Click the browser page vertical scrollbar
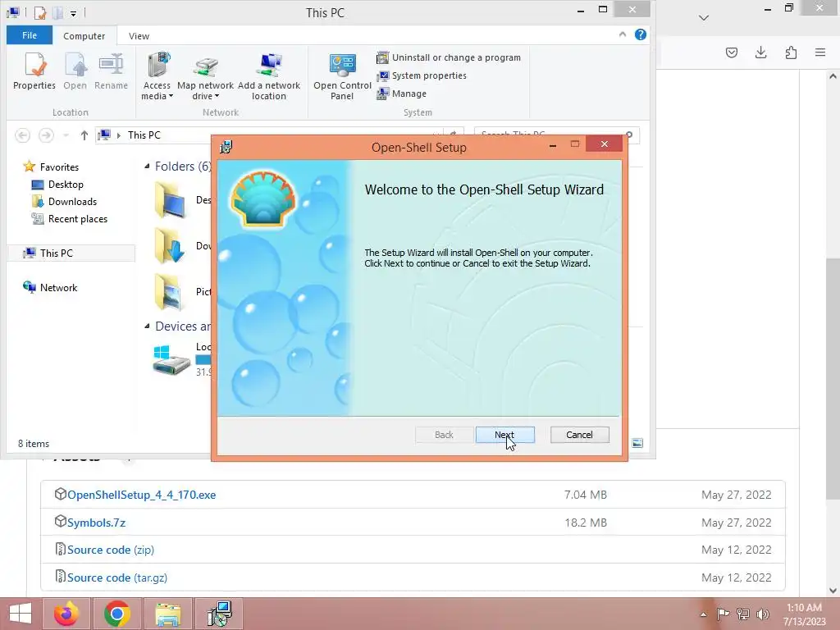 (833, 378)
